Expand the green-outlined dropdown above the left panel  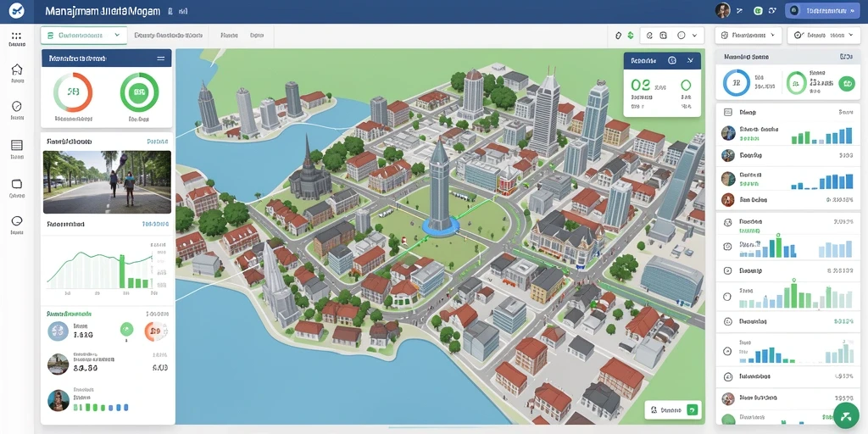tap(84, 36)
